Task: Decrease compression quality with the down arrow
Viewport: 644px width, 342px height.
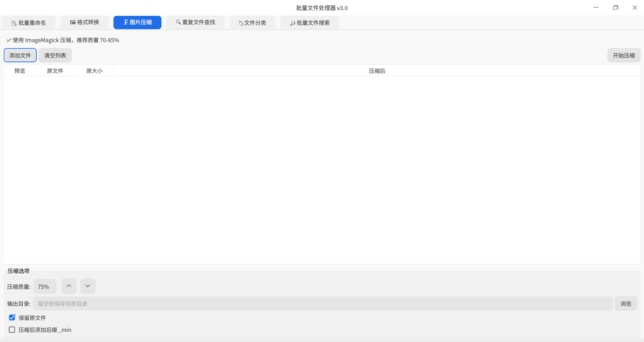Action: tap(88, 286)
